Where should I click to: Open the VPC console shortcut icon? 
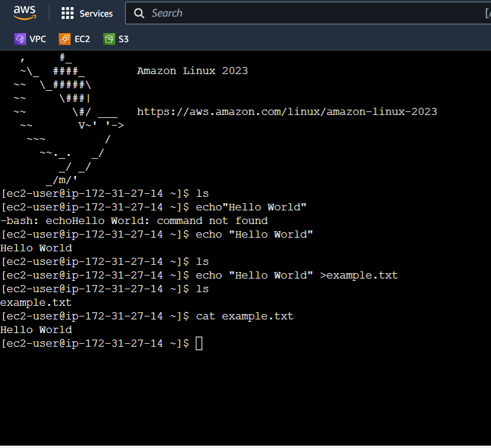(x=19, y=39)
